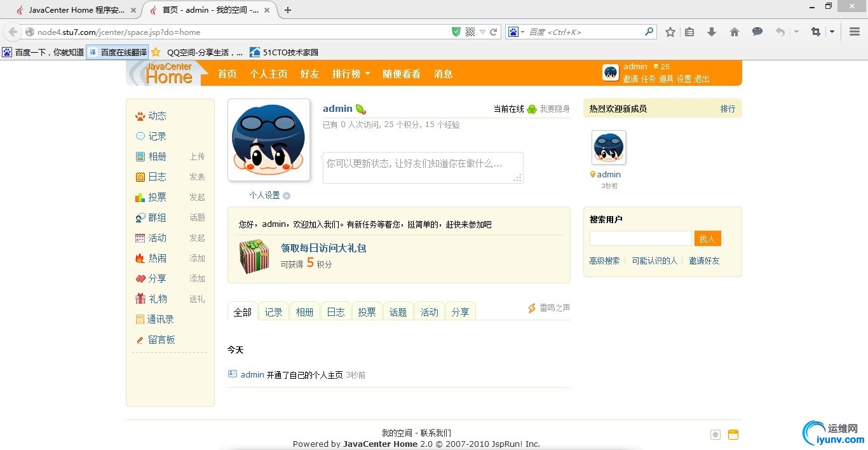The height and width of the screenshot is (450, 868).
Task: Open 随便看看 in the navigation bar
Action: pyautogui.click(x=402, y=74)
